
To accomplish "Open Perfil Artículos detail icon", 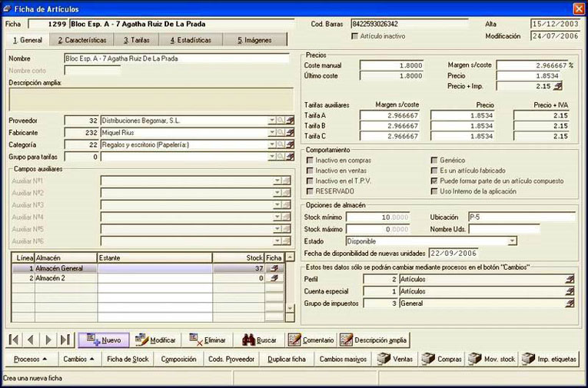I will (570, 280).
